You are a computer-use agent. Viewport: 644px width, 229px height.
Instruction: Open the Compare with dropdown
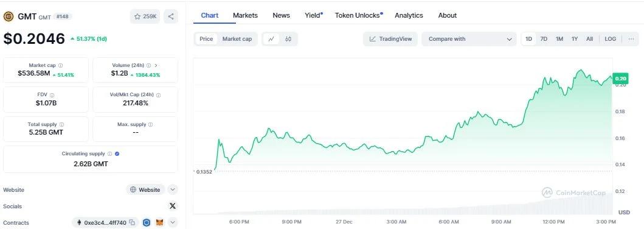click(x=469, y=39)
